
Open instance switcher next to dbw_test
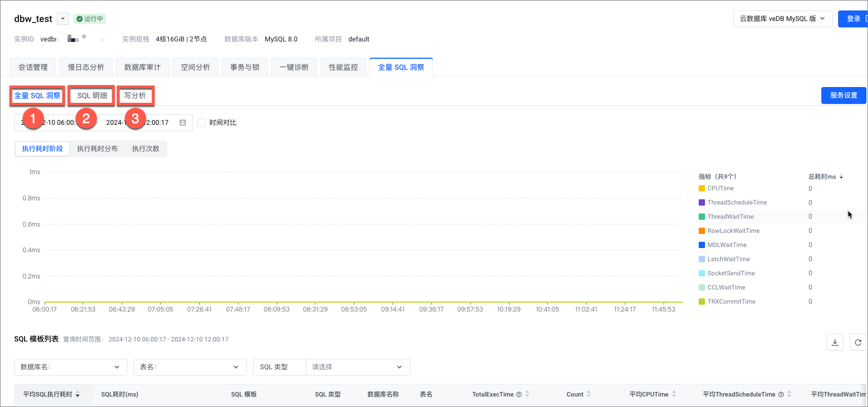tap(63, 19)
